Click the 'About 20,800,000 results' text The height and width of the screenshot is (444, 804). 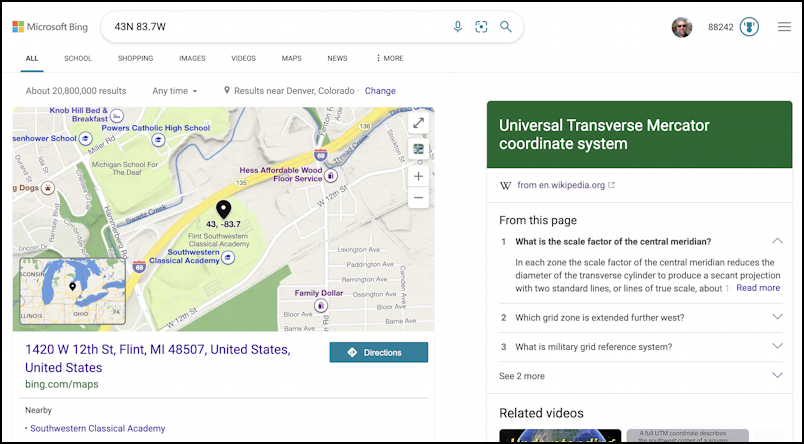(x=76, y=91)
